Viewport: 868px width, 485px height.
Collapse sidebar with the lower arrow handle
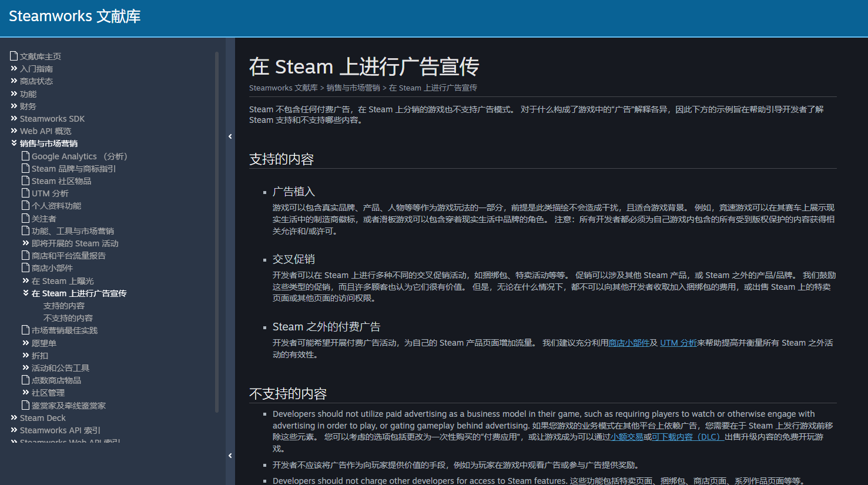click(x=230, y=456)
